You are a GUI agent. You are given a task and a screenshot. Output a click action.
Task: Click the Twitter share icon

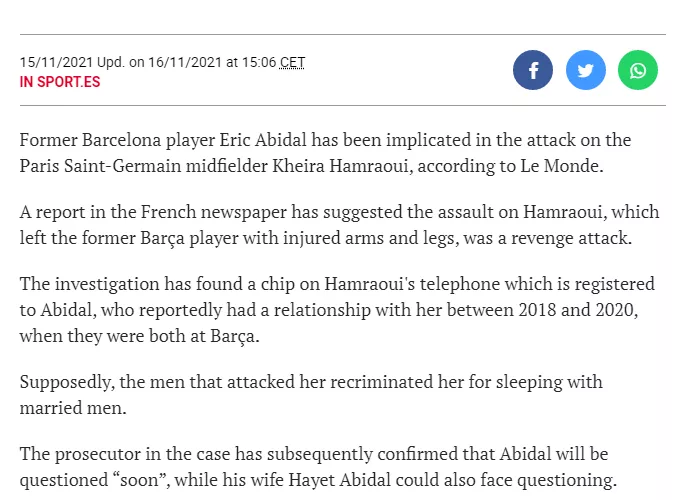(x=586, y=70)
